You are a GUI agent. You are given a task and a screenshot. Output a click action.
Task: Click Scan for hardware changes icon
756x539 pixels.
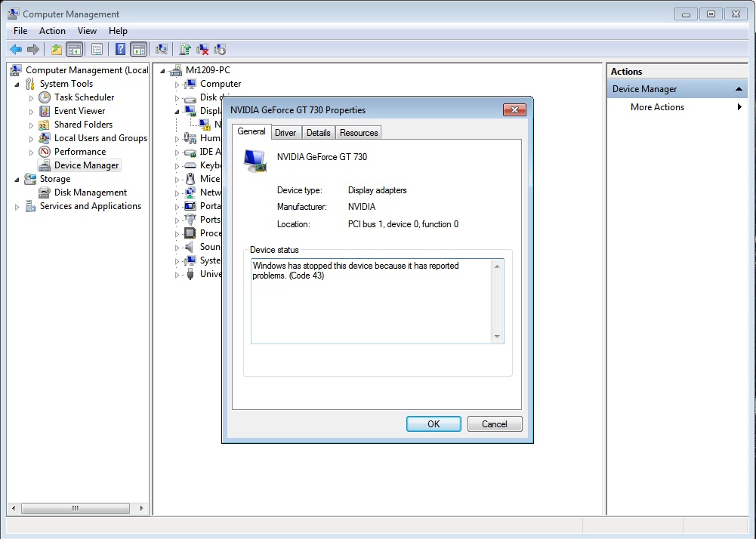click(x=162, y=49)
